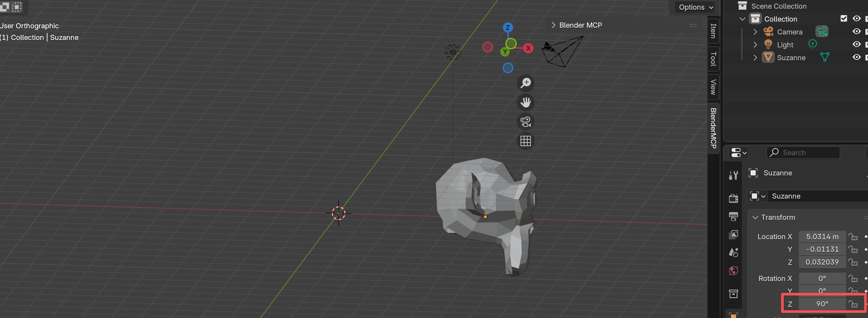This screenshot has width=868, height=318.
Task: Open the Tool properties wrench tab icon
Action: click(x=733, y=175)
